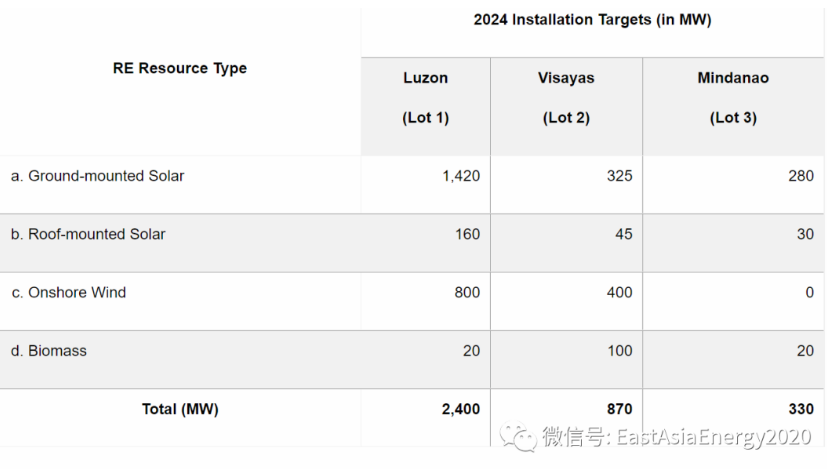Image resolution: width=827 pixels, height=469 pixels.
Task: Click the Ground-mounted Solar row label
Action: click(98, 176)
